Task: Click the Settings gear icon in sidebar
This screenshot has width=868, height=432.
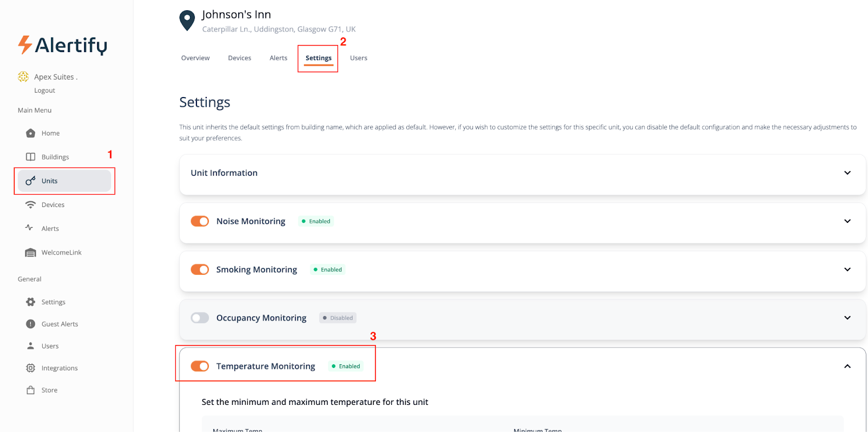Action: [31, 302]
